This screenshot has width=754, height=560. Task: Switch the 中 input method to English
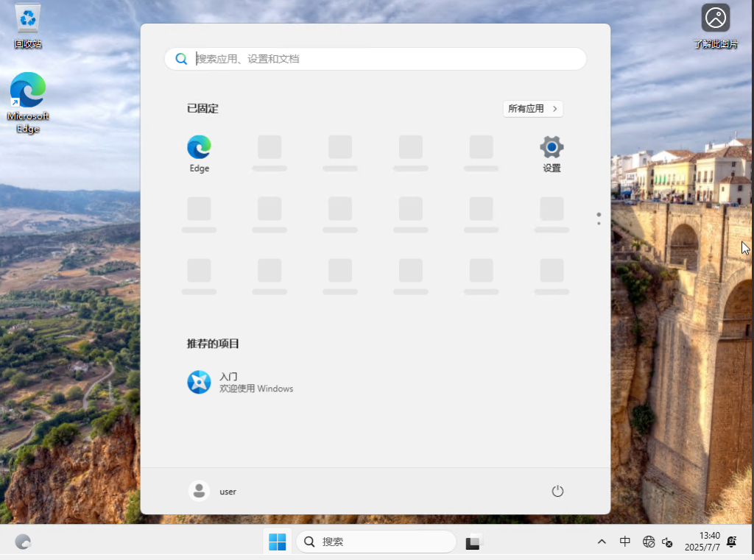point(625,542)
